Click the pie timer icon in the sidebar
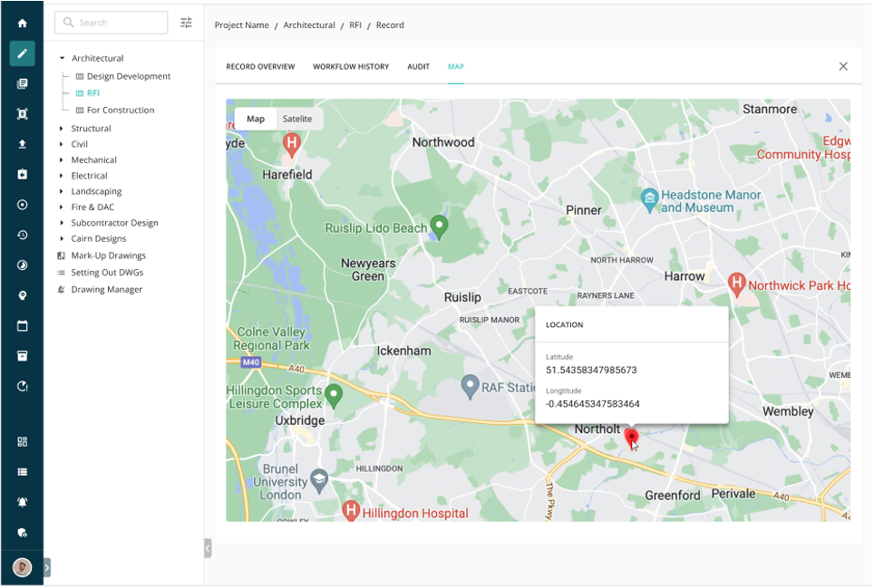The height and width of the screenshot is (588, 874). click(23, 265)
